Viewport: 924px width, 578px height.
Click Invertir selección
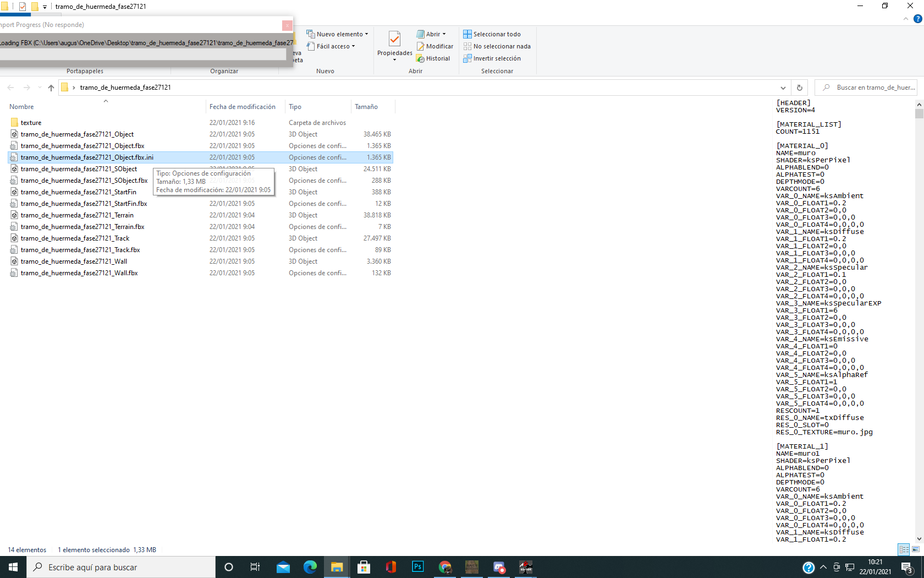point(492,58)
